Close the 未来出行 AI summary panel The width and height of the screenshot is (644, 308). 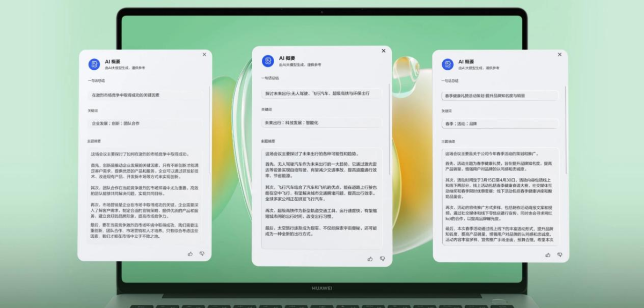pyautogui.click(x=383, y=50)
